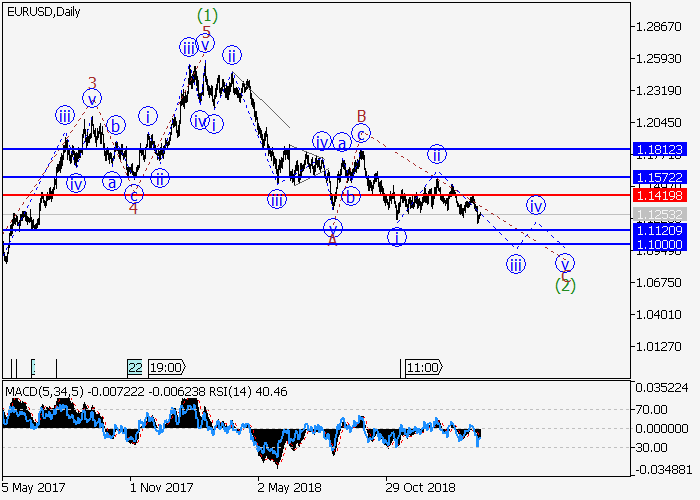
Task: Select circled c beside red B
Action: 361,132
